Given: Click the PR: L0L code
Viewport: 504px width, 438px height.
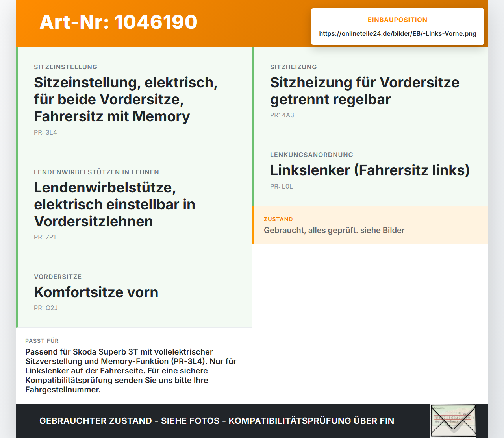Looking at the screenshot, I should click(282, 186).
